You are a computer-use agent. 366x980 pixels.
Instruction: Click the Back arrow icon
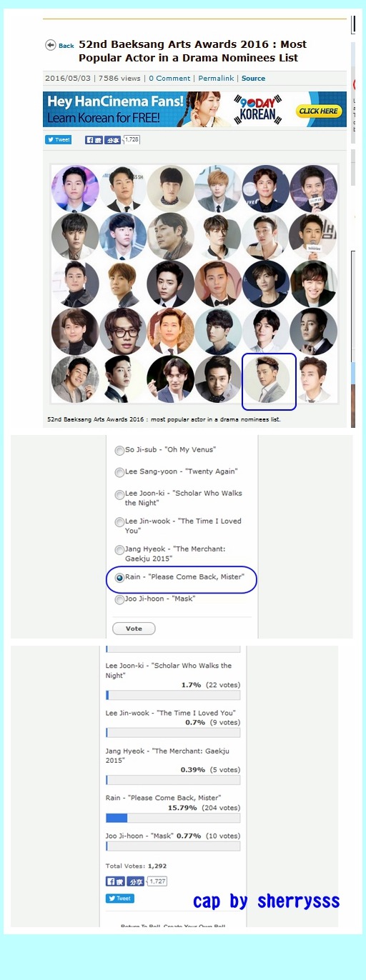pyautogui.click(x=50, y=45)
